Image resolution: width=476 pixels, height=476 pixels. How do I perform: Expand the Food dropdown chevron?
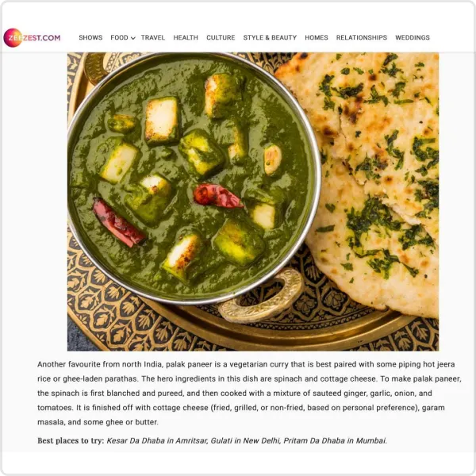[x=133, y=38]
